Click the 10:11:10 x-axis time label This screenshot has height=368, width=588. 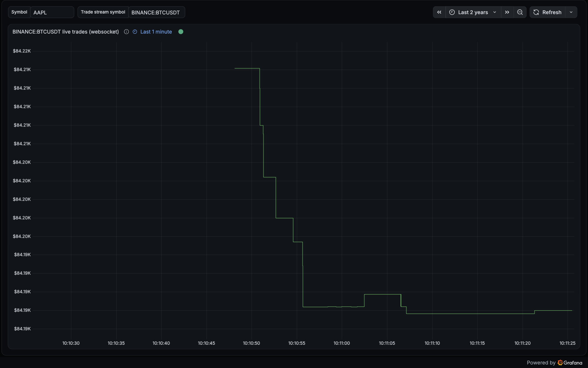[x=432, y=343]
